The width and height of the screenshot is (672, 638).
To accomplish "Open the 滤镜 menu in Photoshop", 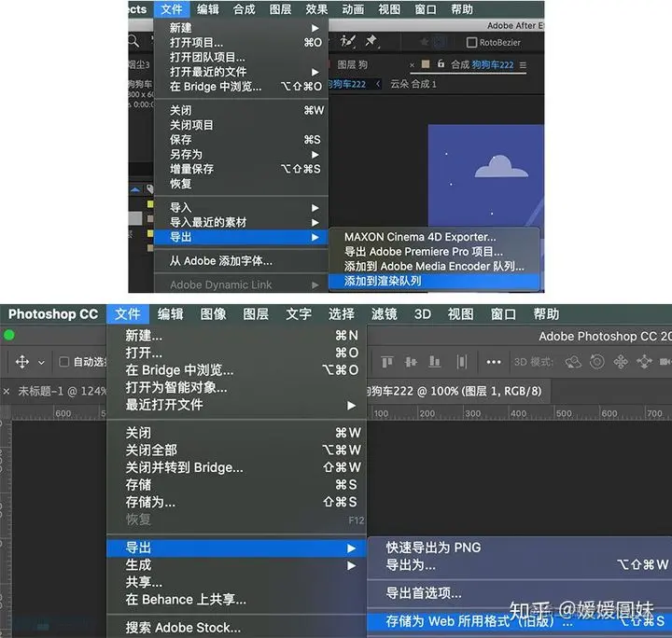I will pos(384,314).
